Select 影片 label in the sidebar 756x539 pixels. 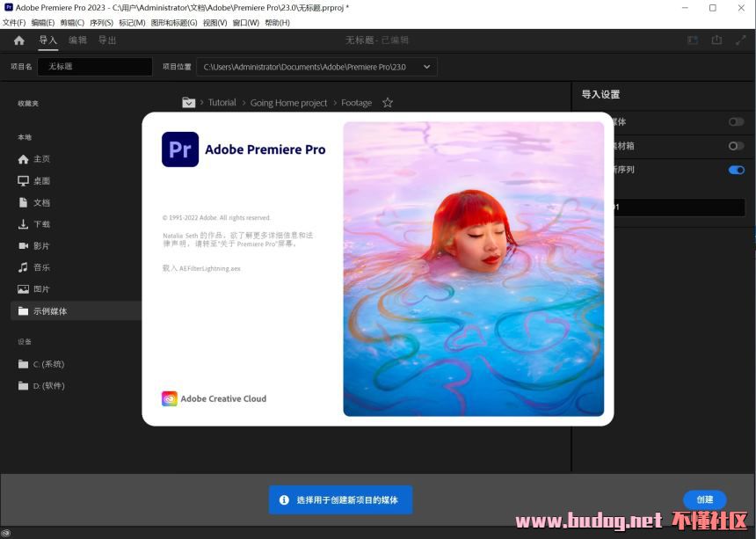pyautogui.click(x=41, y=246)
